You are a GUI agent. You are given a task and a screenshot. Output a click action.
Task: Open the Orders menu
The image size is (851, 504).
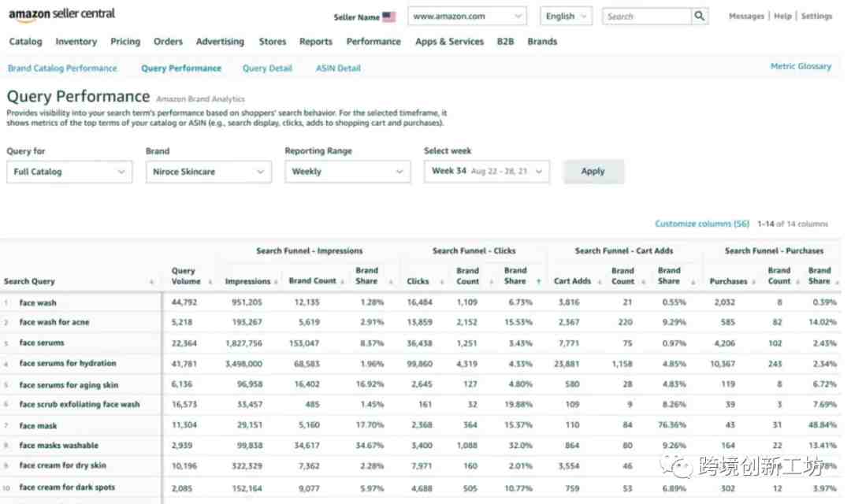click(x=169, y=42)
